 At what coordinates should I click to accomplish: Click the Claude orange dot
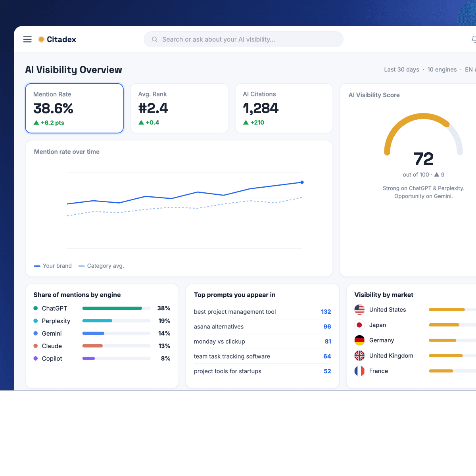(36, 346)
